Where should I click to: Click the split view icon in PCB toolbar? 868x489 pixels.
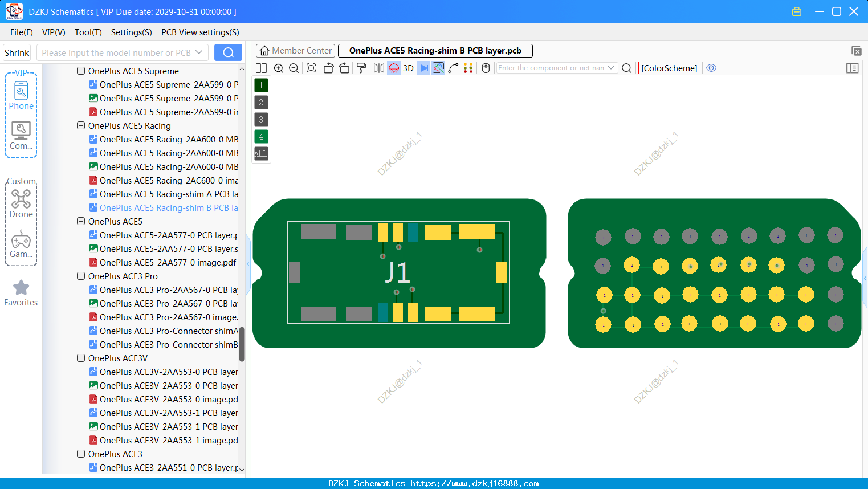tap(262, 68)
